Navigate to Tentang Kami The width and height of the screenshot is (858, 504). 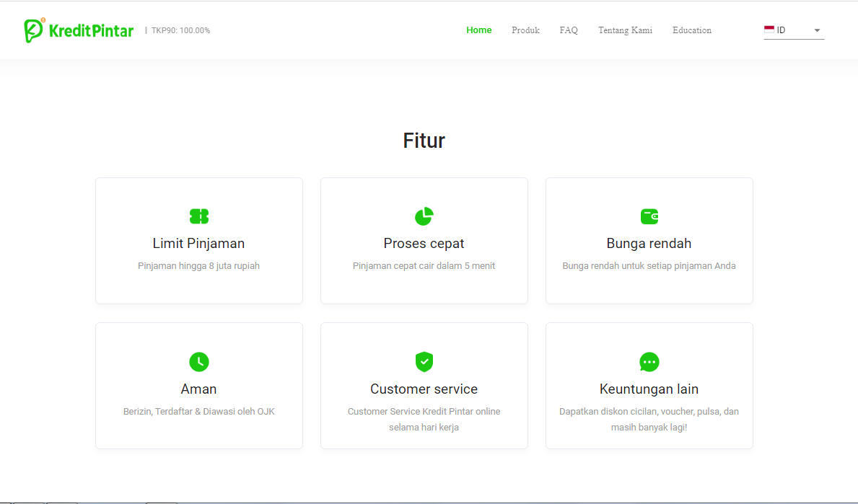coord(625,30)
